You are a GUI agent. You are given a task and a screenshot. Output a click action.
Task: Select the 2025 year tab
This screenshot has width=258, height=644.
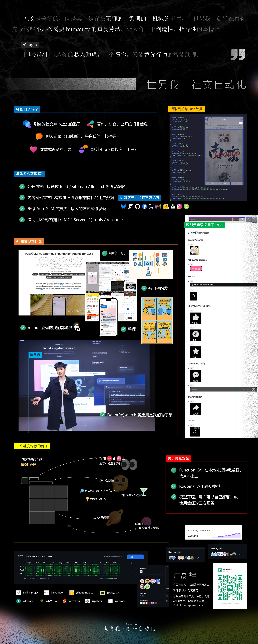point(135,557)
